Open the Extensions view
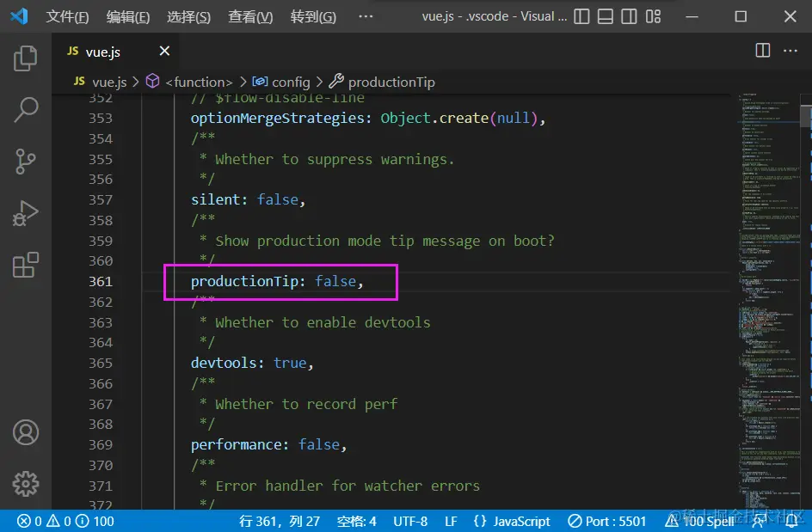This screenshot has width=812, height=532. coord(26,265)
